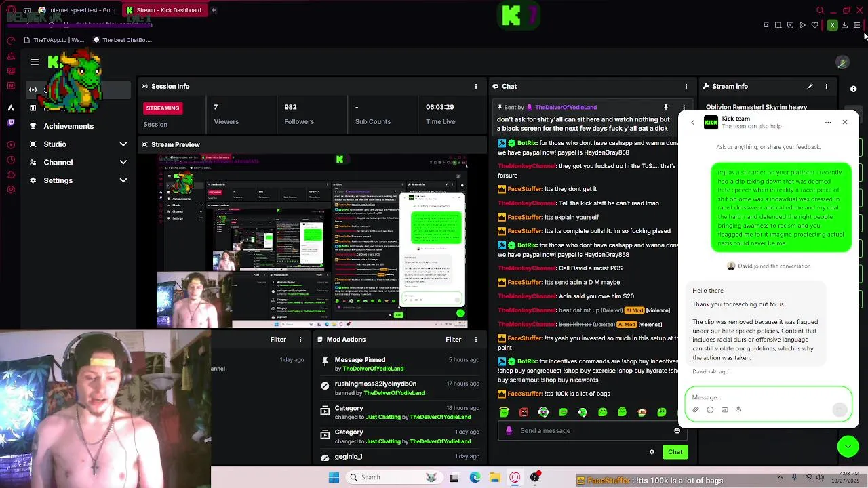Click the Achievements trophy icon

(x=33, y=126)
